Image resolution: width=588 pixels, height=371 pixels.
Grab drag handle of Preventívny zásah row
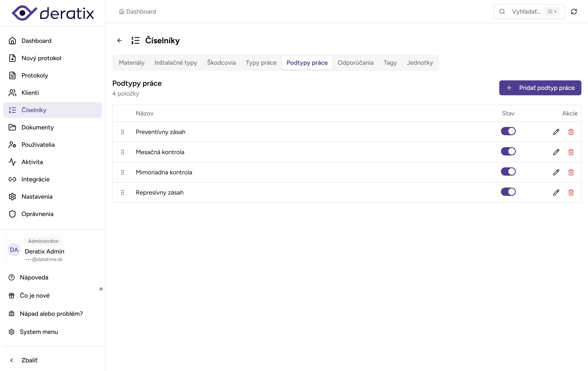click(122, 132)
